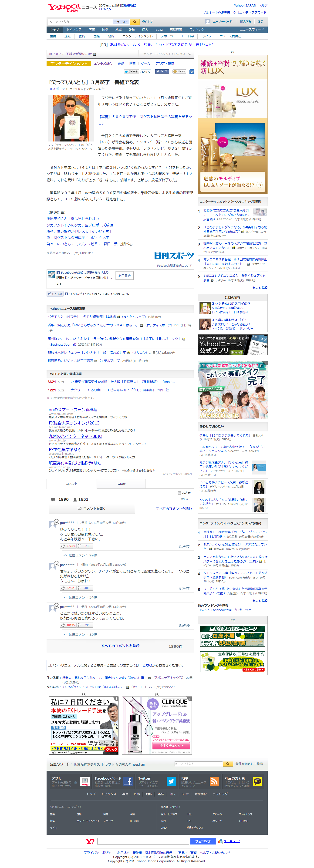Click the 日刊スポーツ logo below article

174,256
